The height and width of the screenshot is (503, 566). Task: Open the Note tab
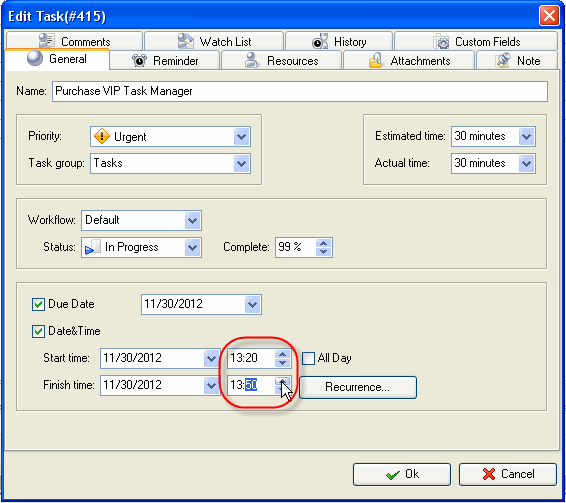[x=517, y=60]
